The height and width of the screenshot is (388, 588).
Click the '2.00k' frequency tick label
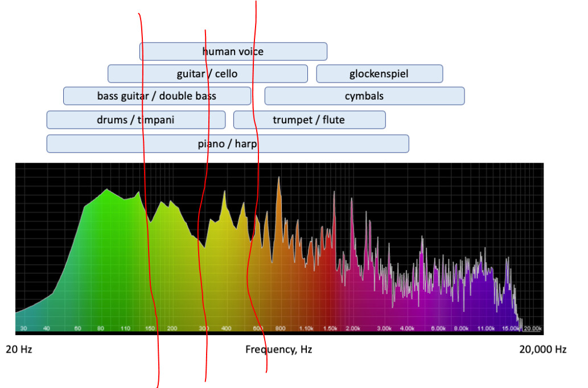[353, 328]
